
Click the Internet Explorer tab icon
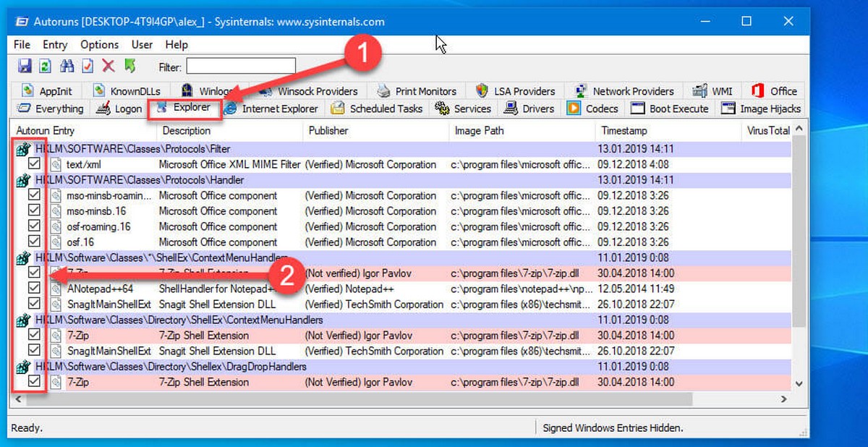[230, 108]
